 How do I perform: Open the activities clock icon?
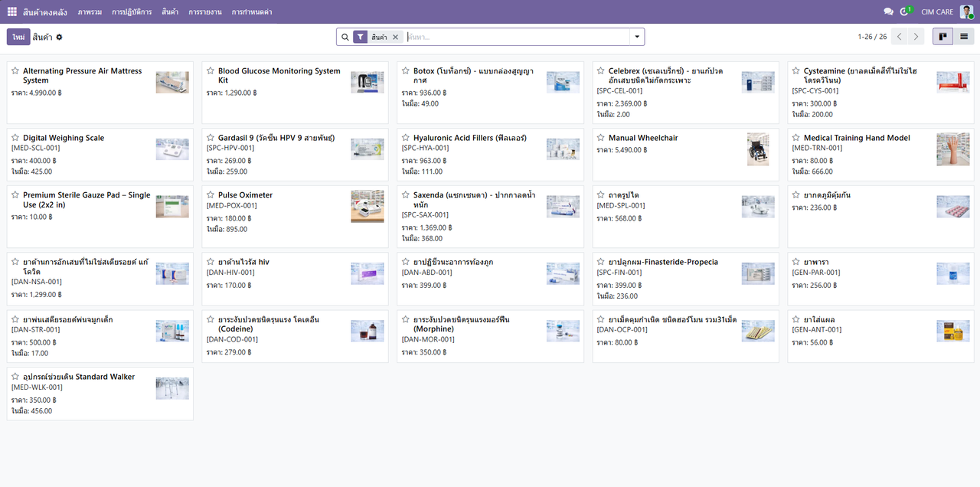tap(906, 11)
